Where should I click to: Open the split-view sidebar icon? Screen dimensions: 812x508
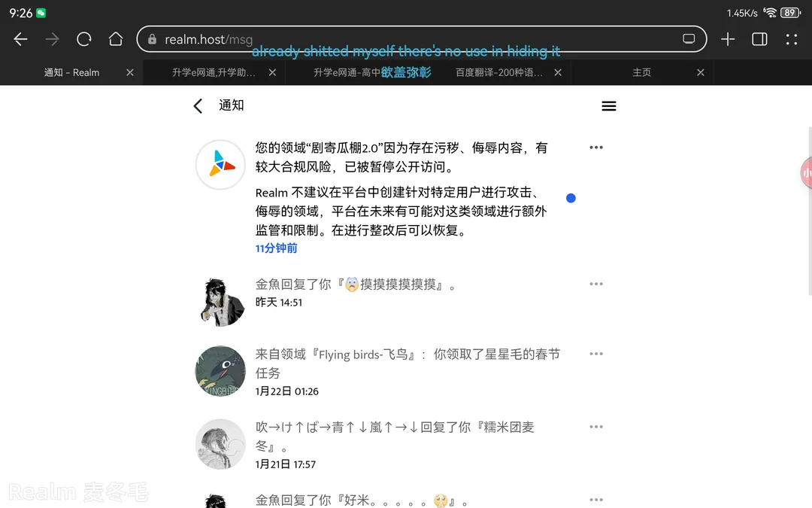tap(759, 39)
